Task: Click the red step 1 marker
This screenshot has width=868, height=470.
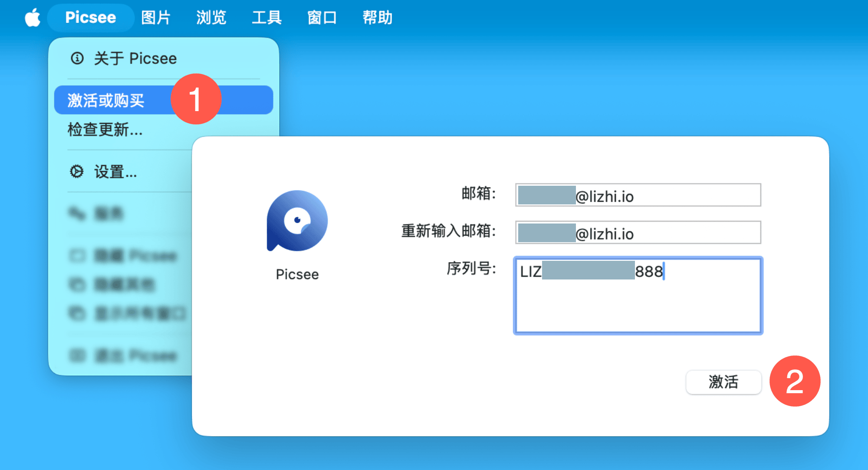Action: click(196, 99)
